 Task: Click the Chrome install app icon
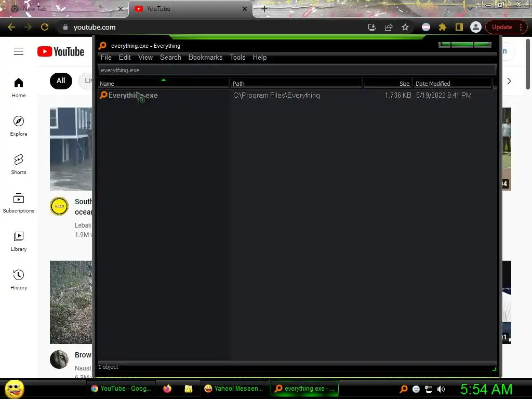(372, 27)
